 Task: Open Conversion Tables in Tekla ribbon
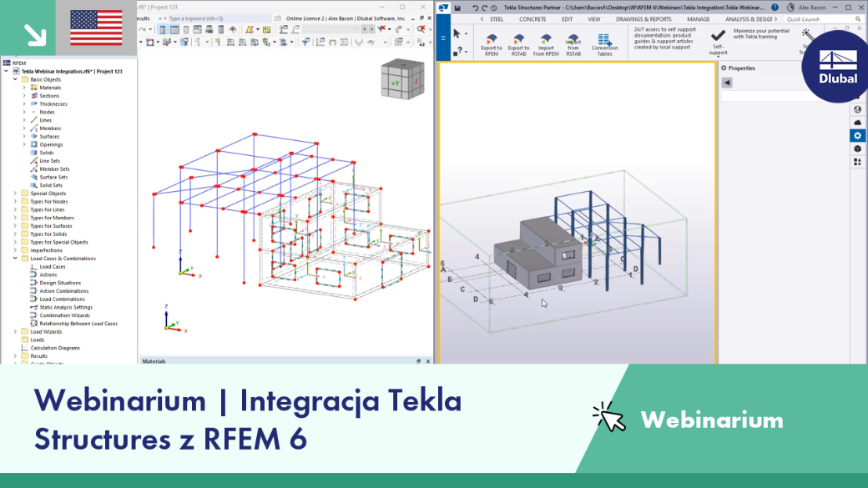604,45
